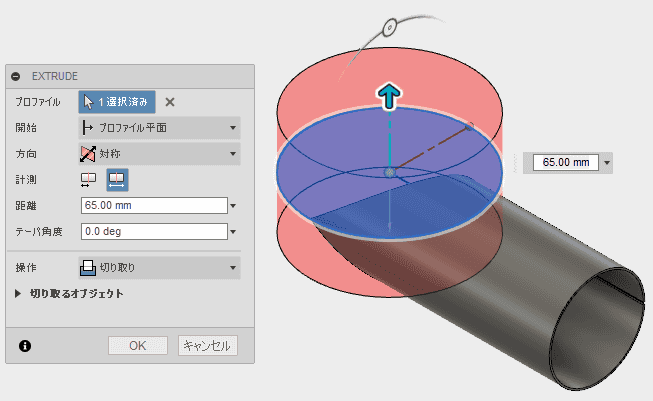The height and width of the screenshot is (401, 653).
Task: Click the info icon in dialog footer
Action: [x=25, y=346]
